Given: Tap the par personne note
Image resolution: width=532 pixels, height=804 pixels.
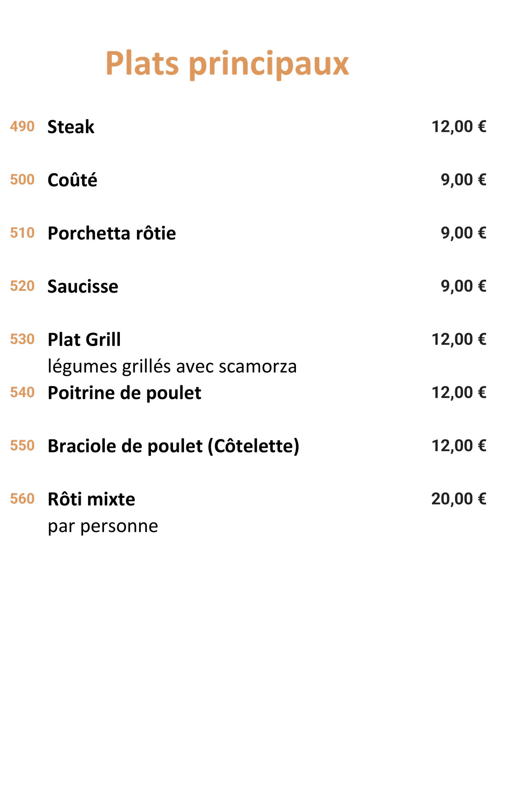Looking at the screenshot, I should tap(103, 527).
